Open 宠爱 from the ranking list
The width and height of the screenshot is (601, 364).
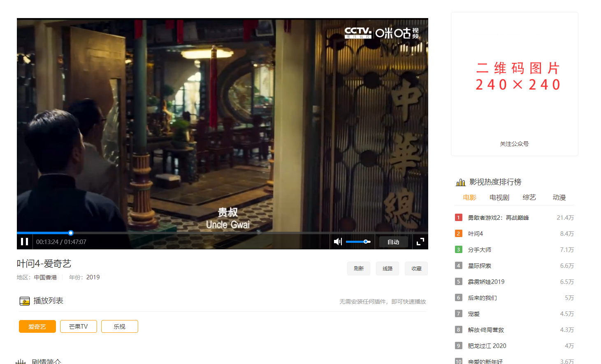473,314
